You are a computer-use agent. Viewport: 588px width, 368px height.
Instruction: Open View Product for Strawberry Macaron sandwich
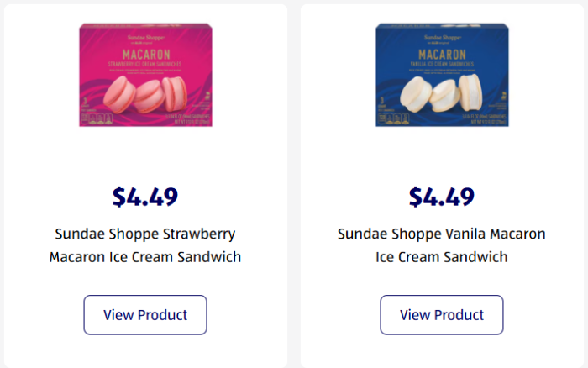(145, 315)
